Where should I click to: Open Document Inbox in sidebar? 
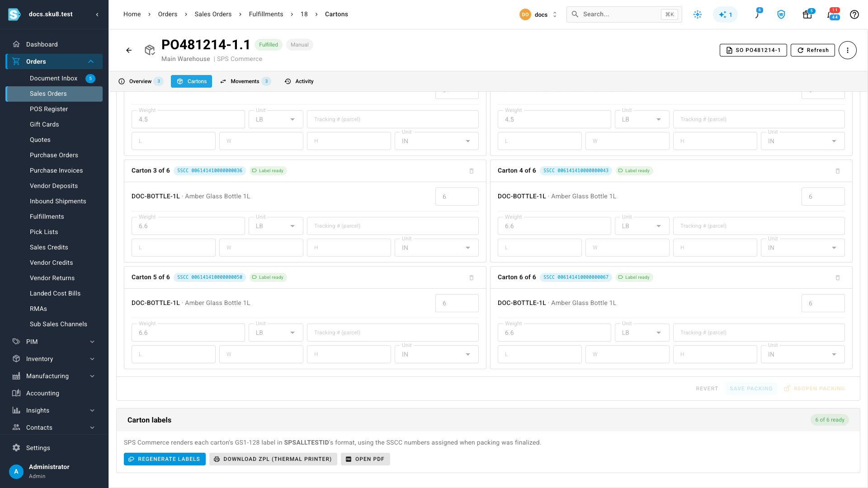coord(54,79)
